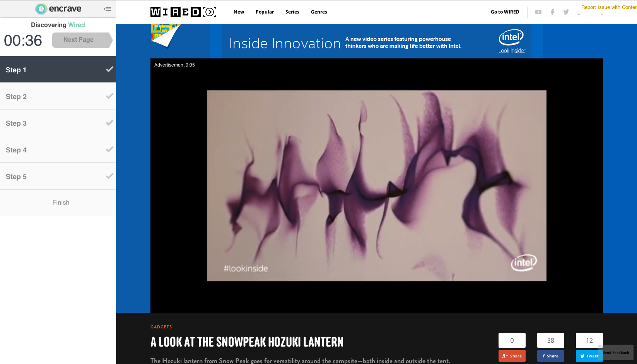Open WIRED's Facebook page icon

tap(552, 12)
